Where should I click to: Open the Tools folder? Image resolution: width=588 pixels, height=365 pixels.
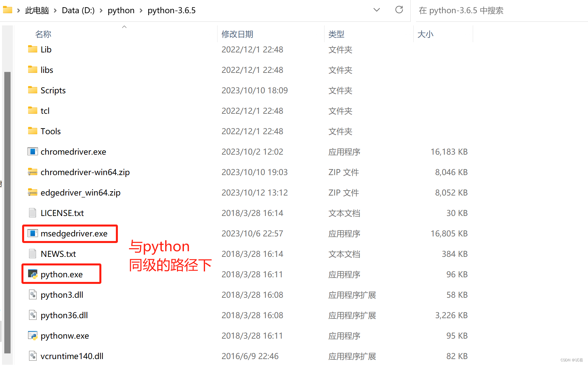pyautogui.click(x=50, y=131)
